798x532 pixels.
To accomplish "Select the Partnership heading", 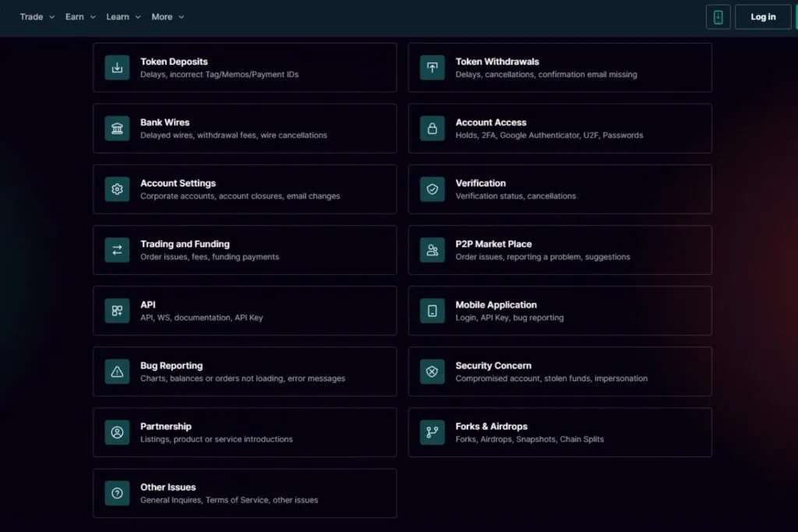I will coord(166,426).
